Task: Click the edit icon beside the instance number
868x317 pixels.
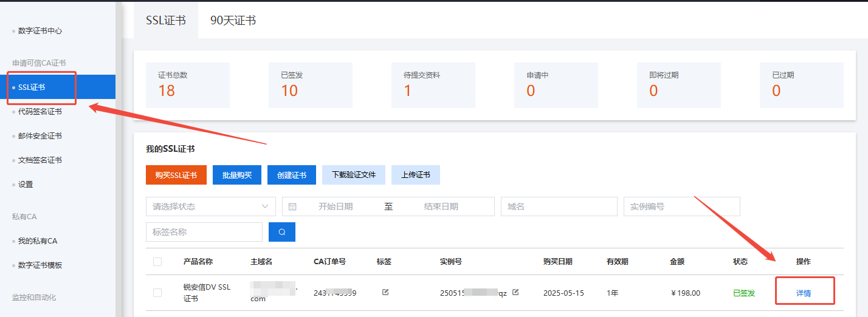Action: coord(515,292)
